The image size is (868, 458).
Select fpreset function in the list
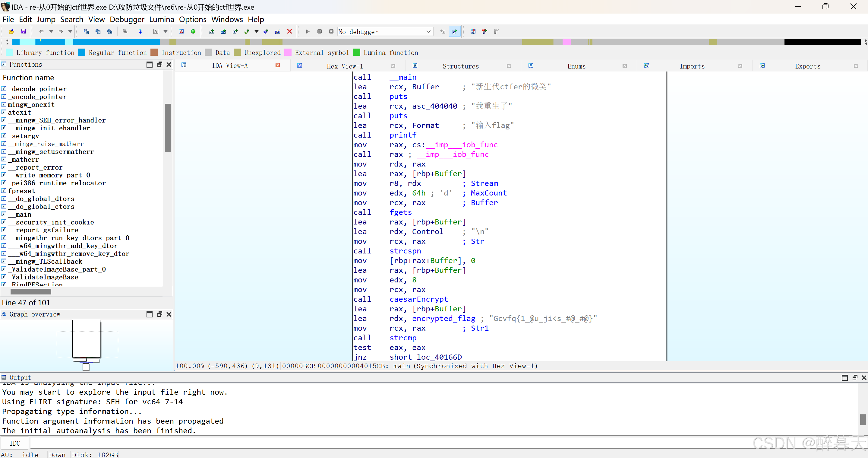(21, 191)
